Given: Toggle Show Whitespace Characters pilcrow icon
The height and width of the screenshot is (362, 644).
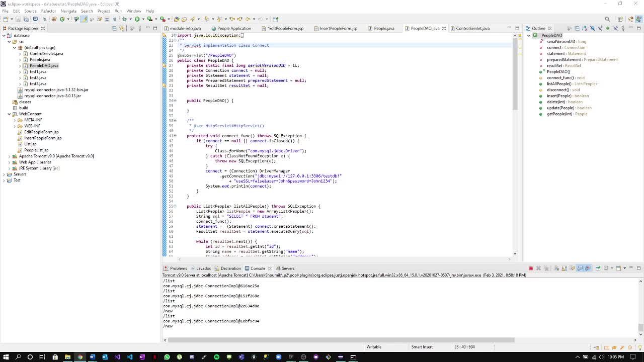Looking at the screenshot, I should [114, 19].
